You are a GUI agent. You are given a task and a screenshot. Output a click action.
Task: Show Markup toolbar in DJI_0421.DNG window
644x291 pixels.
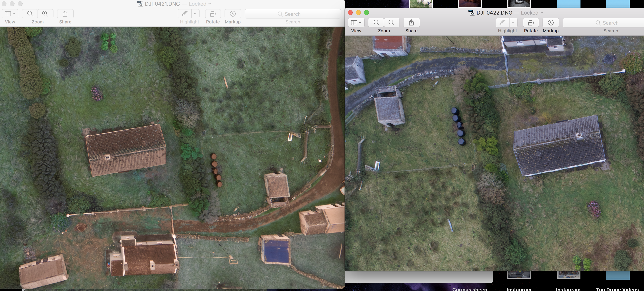point(232,14)
